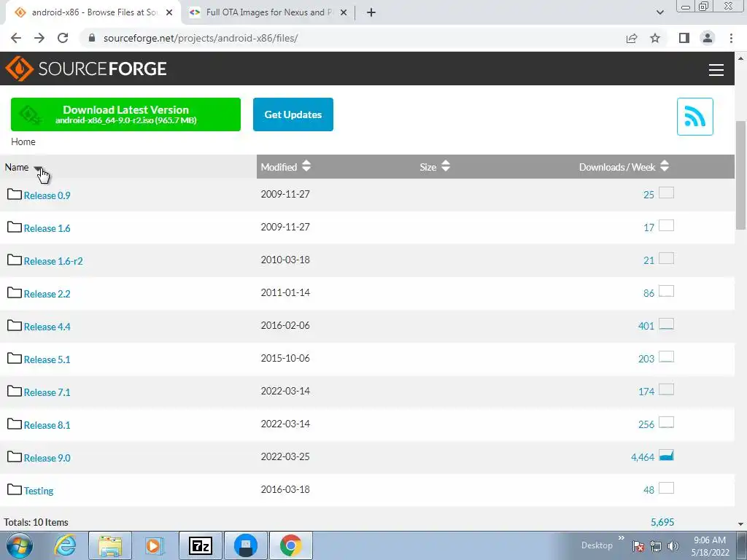
Task: Open Chrome's three-dot menu
Action: tap(731, 38)
